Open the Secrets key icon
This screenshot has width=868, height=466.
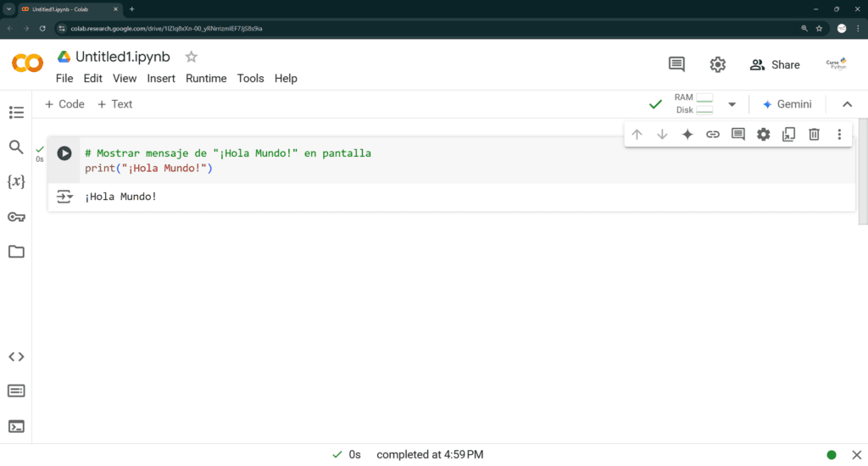click(x=16, y=217)
